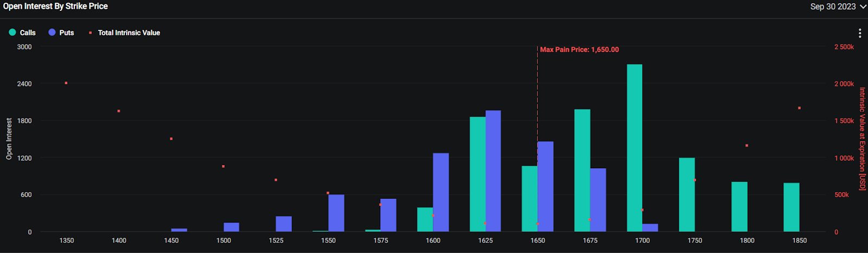This screenshot has height=253, width=868.
Task: Click the Calls bar at strike 1750
Action: click(687, 195)
